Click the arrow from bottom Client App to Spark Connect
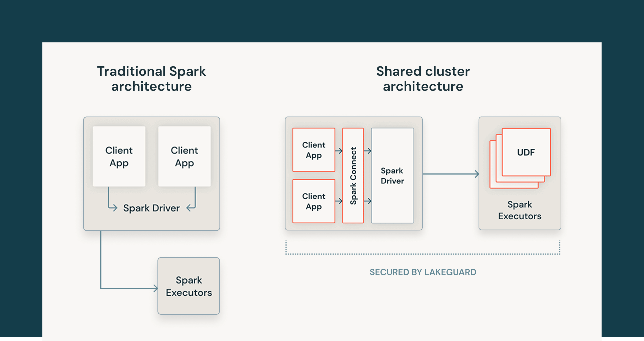 (x=339, y=201)
